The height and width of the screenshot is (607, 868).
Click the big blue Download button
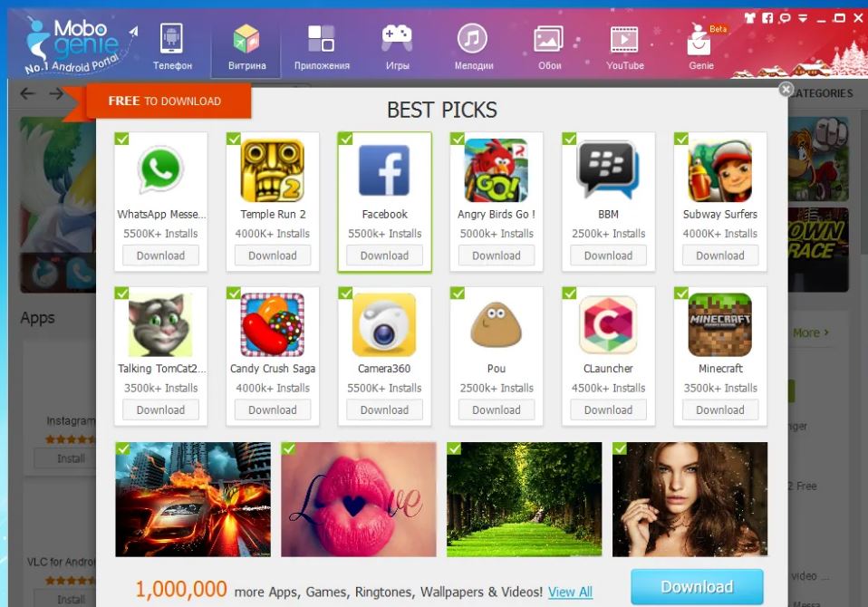coord(697,586)
